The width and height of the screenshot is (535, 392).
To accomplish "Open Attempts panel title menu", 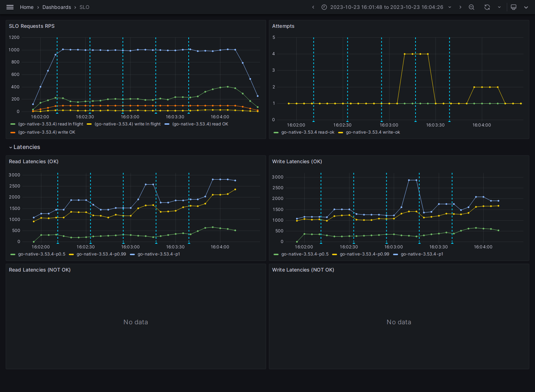I will coord(283,26).
